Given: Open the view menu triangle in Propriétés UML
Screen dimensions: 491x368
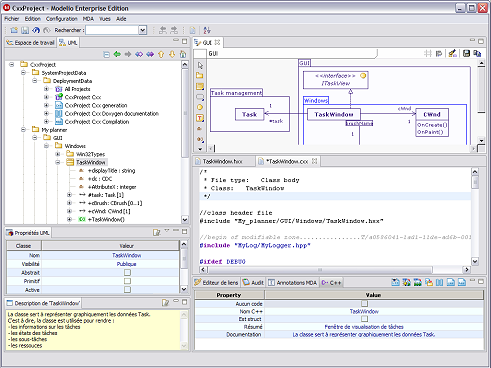Looking at the screenshot, I should point(167,231).
